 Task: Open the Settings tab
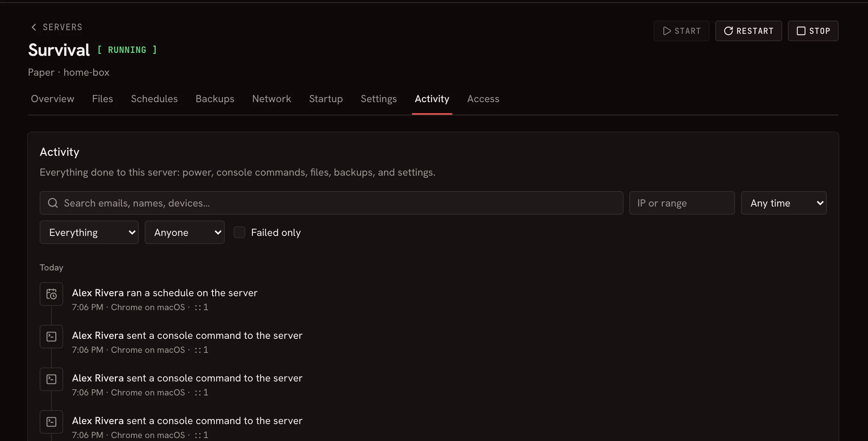coord(379,99)
